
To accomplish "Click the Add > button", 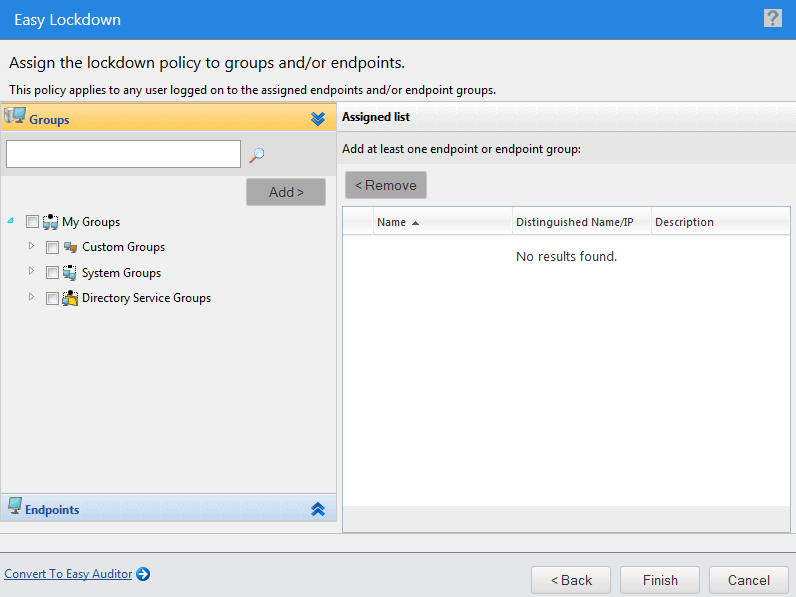I will 286,192.
